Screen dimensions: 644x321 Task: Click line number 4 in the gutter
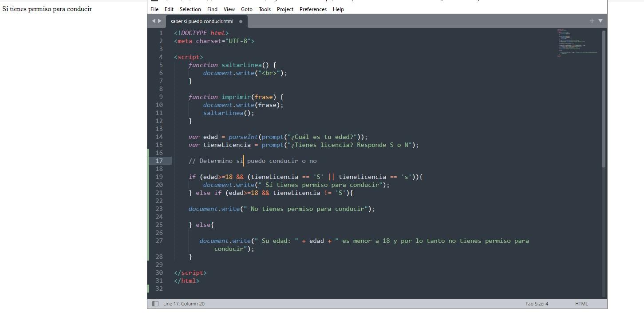[x=161, y=57]
